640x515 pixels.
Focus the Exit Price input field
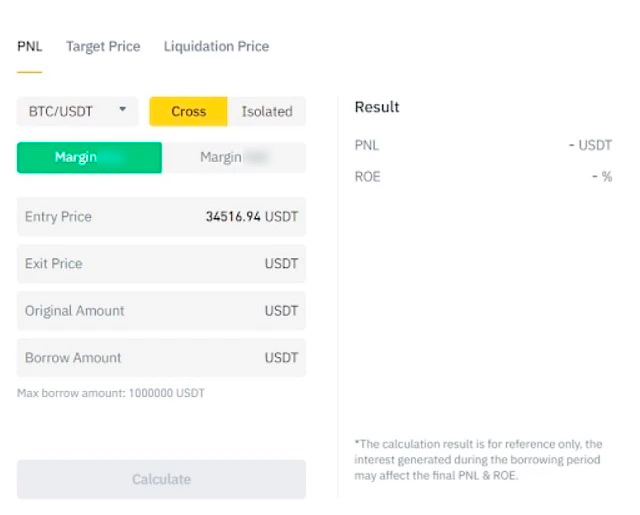tap(161, 263)
